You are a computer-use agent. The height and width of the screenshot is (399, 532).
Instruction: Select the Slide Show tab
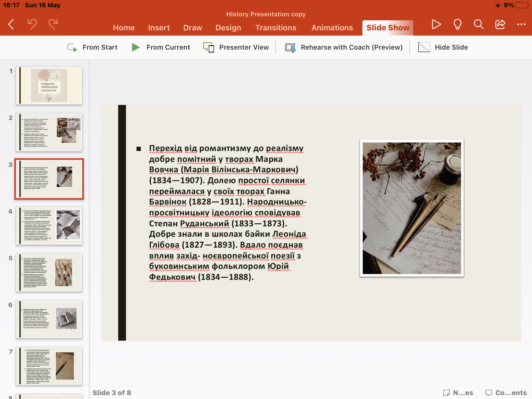pyautogui.click(x=388, y=28)
